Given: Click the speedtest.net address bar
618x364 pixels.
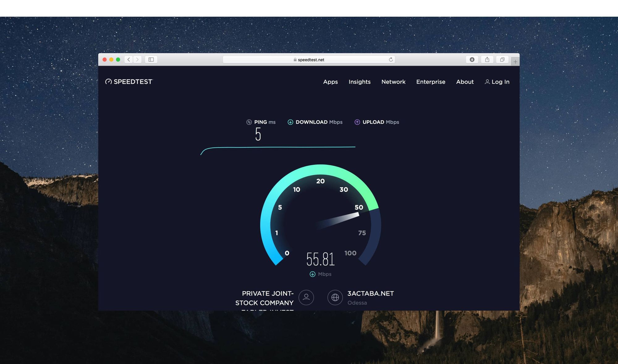Looking at the screenshot, I should [x=309, y=59].
